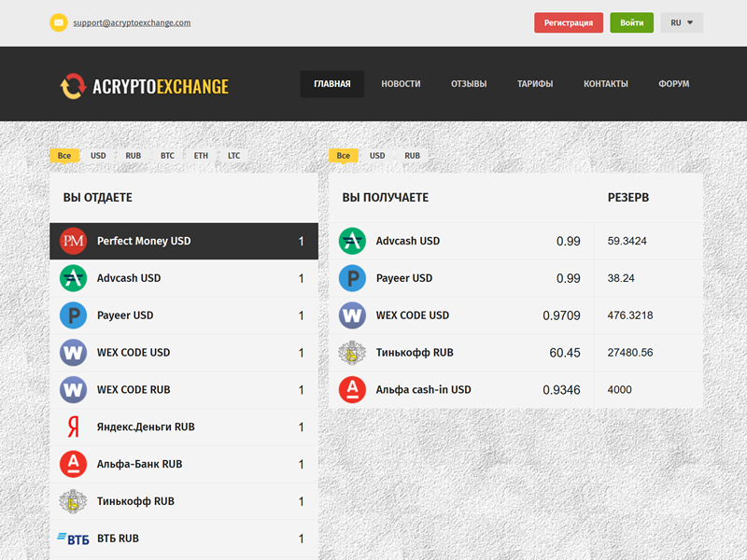Open the ОТЗЫВЫ menu item
Viewport: 747px width, 560px height.
[469, 84]
